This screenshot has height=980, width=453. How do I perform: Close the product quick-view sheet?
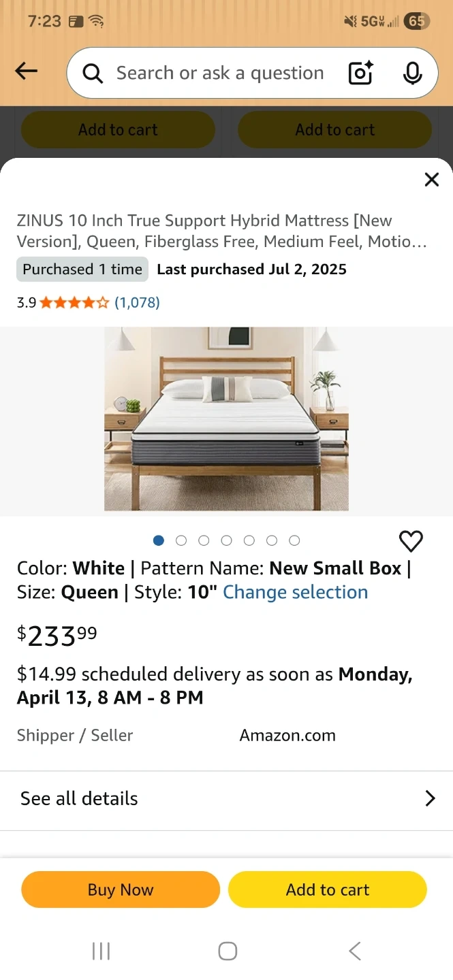pos(431,180)
